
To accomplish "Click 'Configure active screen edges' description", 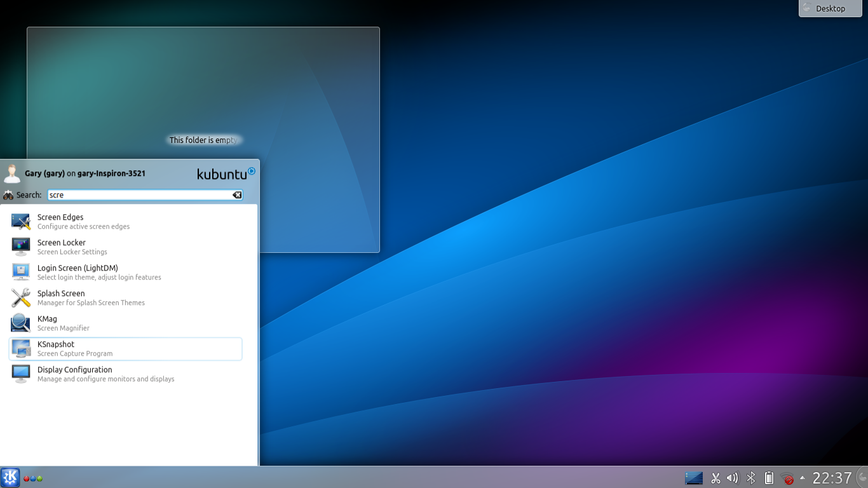I will click(83, 227).
